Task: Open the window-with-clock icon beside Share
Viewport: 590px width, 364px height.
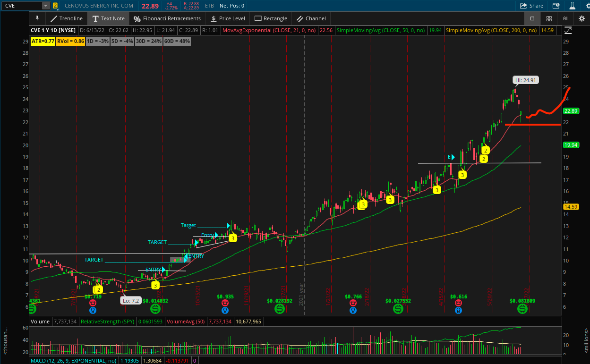Action: click(556, 6)
